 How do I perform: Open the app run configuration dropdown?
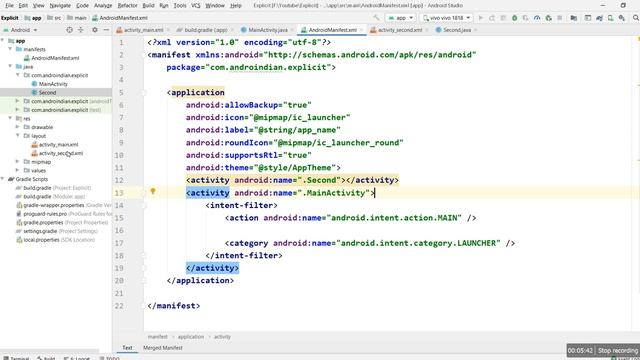point(400,18)
